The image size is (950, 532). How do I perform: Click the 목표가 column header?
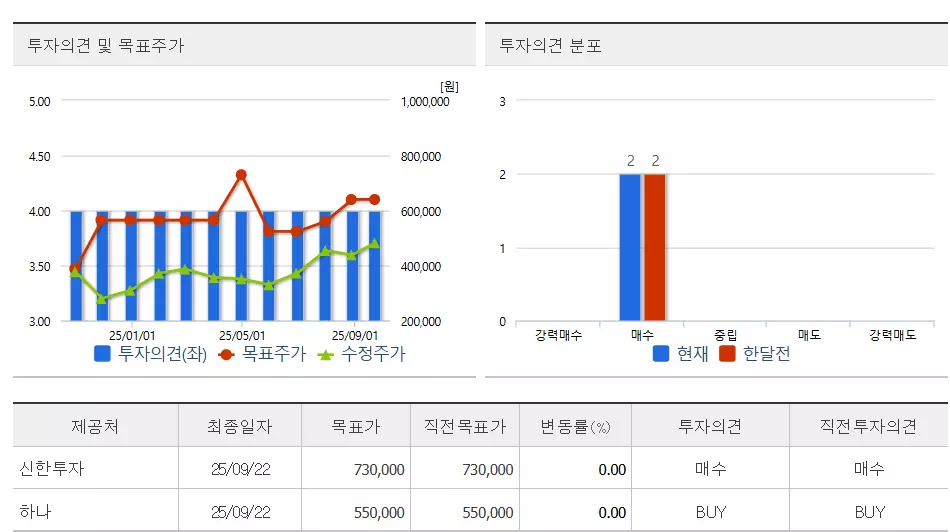[x=356, y=427]
